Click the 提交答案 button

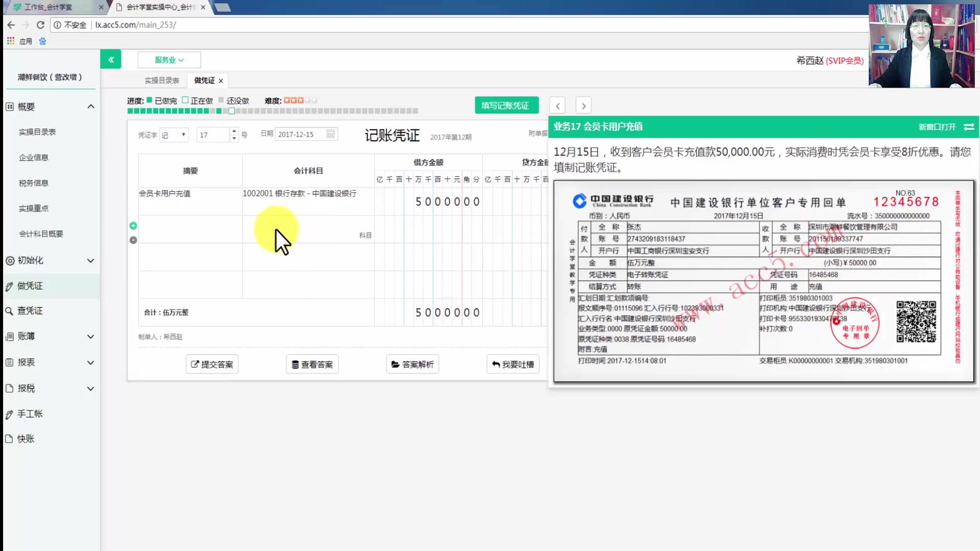click(212, 364)
